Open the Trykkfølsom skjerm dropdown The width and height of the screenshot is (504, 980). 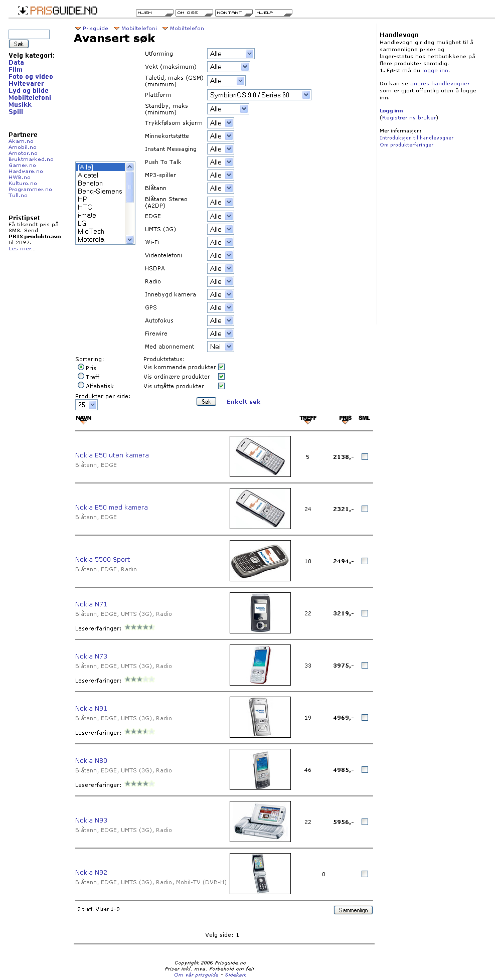pos(221,123)
